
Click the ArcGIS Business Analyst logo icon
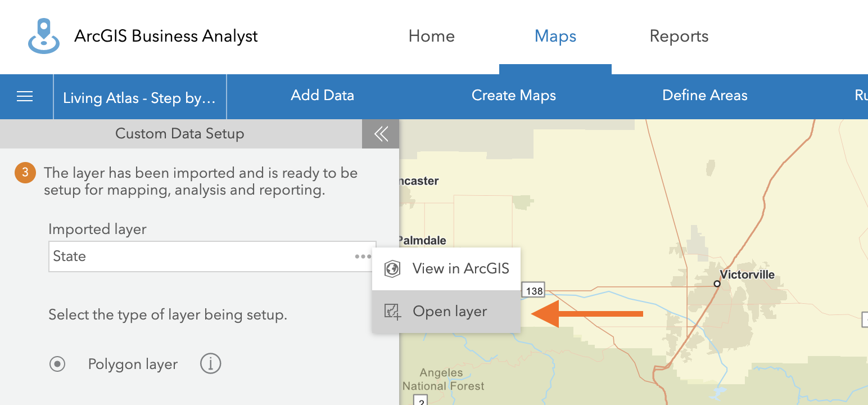(44, 36)
